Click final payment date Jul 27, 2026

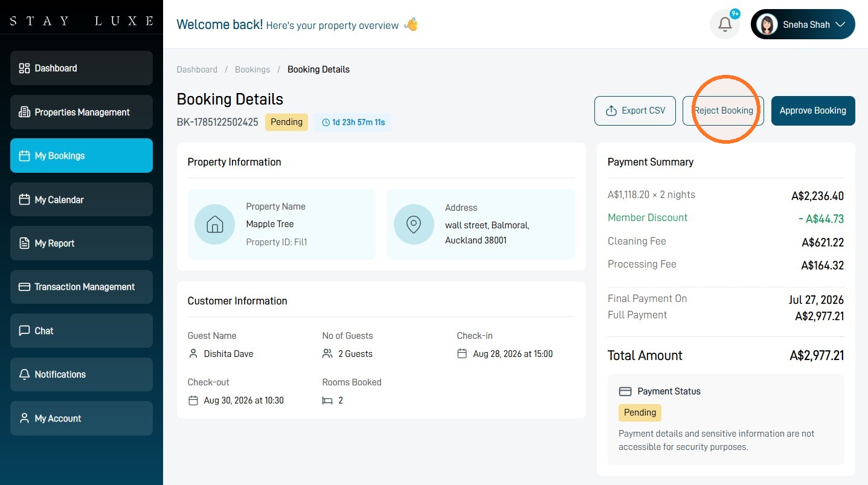click(x=817, y=300)
